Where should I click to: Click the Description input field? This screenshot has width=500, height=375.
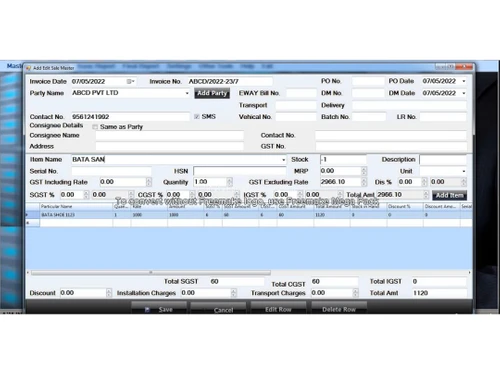pos(443,160)
